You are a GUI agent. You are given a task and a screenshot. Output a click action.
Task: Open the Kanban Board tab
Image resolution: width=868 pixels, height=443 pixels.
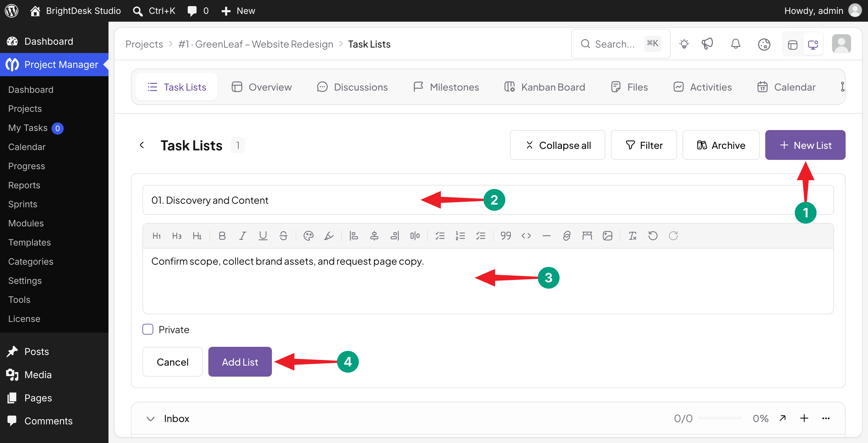click(545, 87)
